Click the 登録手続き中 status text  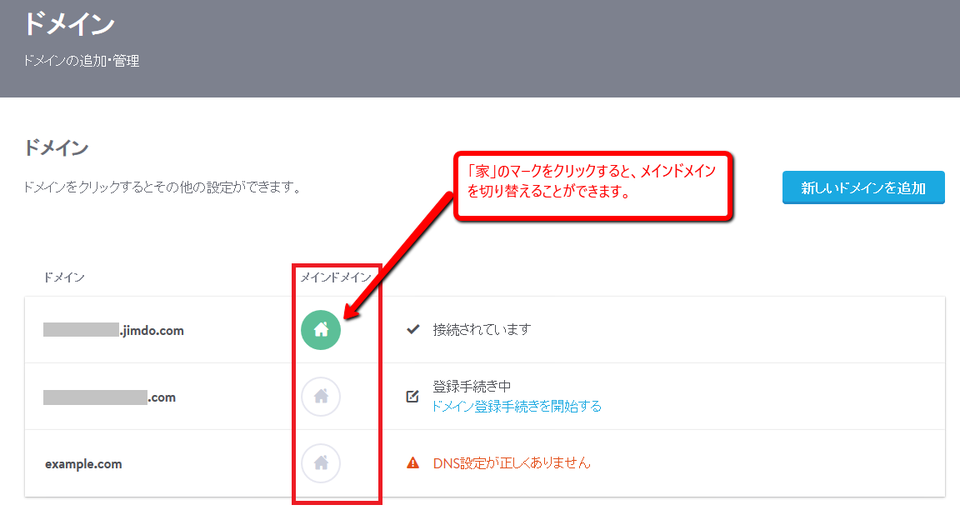(x=471, y=386)
